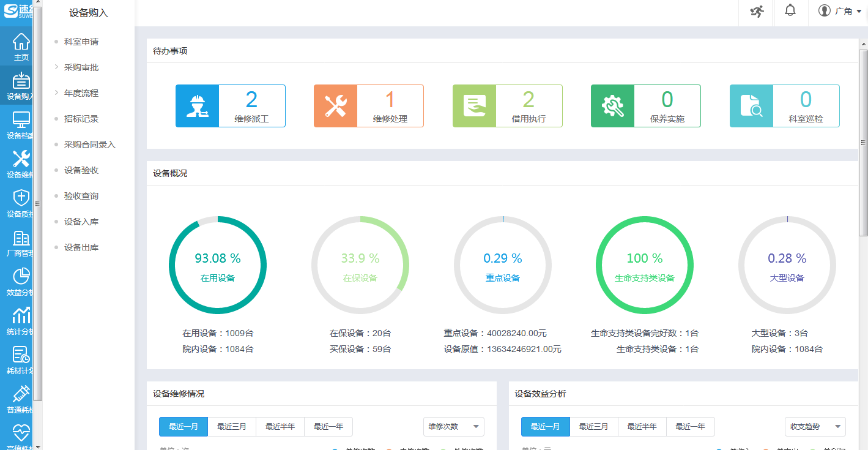Click the user avatar icon beside 广角
868x450 pixels.
[x=825, y=11]
